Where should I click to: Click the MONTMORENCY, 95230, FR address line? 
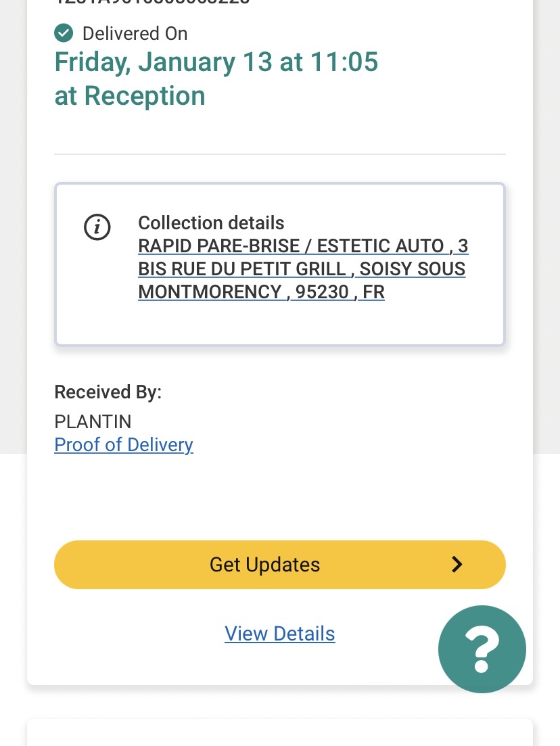(261, 292)
